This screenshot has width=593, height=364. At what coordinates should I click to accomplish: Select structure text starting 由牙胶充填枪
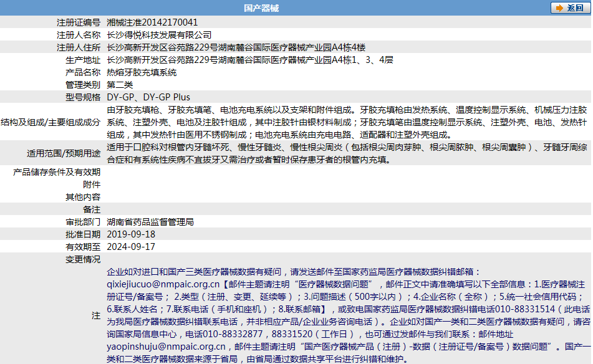point(347,122)
